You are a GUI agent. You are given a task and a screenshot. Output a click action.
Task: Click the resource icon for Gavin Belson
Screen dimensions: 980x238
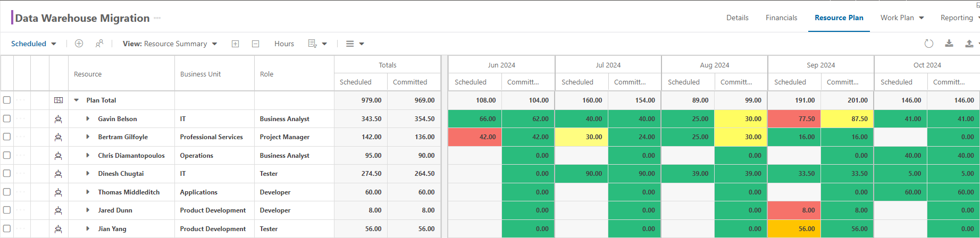(x=58, y=119)
